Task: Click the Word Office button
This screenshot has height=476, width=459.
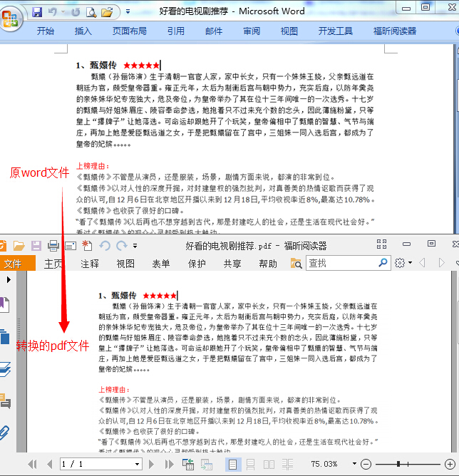Action: coord(11,18)
